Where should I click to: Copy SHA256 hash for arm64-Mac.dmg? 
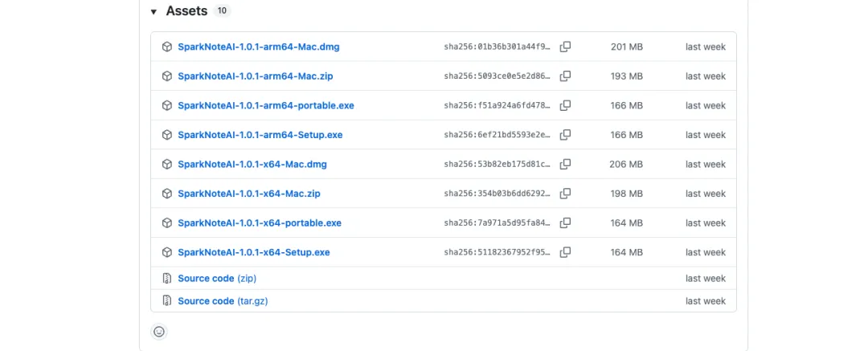pos(565,47)
